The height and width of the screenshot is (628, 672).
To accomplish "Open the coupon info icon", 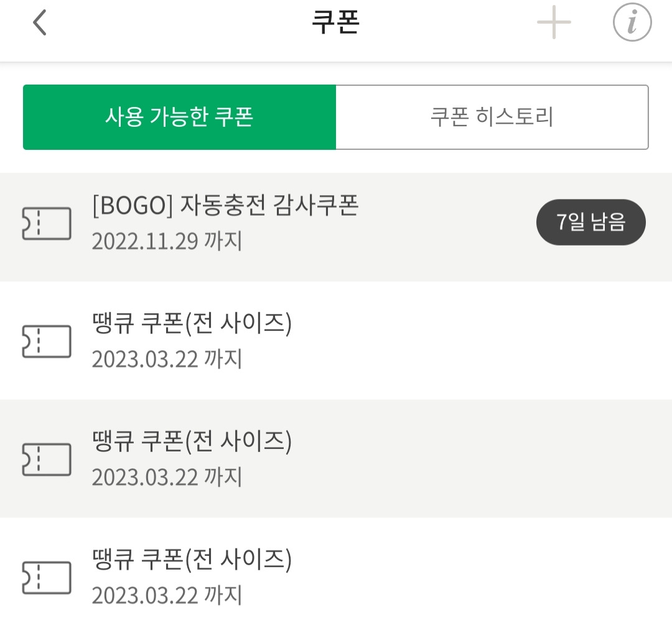I will (632, 23).
